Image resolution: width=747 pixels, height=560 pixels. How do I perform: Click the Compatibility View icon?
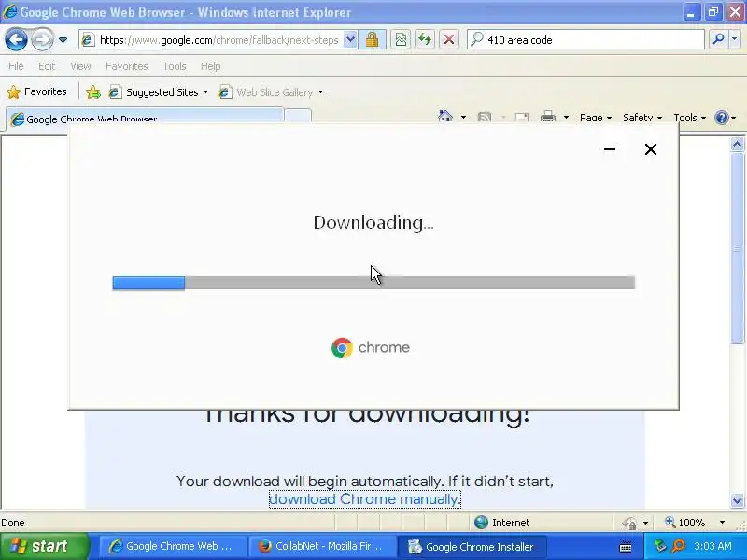coord(402,39)
